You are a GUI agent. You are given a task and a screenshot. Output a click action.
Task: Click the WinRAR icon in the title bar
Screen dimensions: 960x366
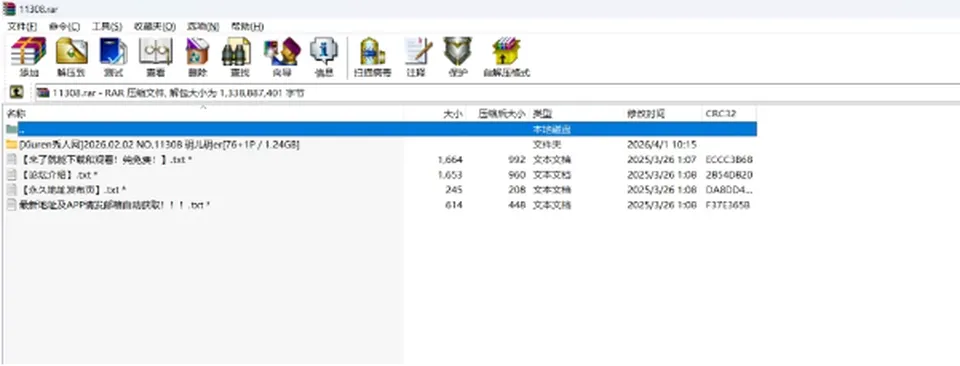pyautogui.click(x=9, y=8)
